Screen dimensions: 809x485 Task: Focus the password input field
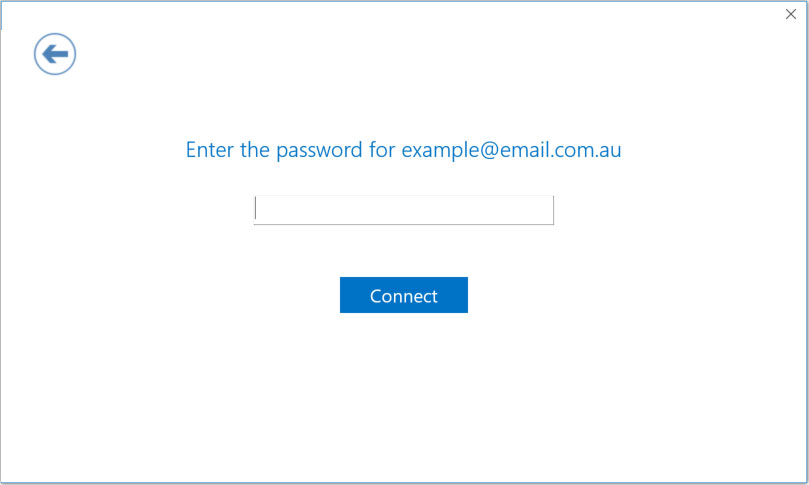[x=404, y=210]
